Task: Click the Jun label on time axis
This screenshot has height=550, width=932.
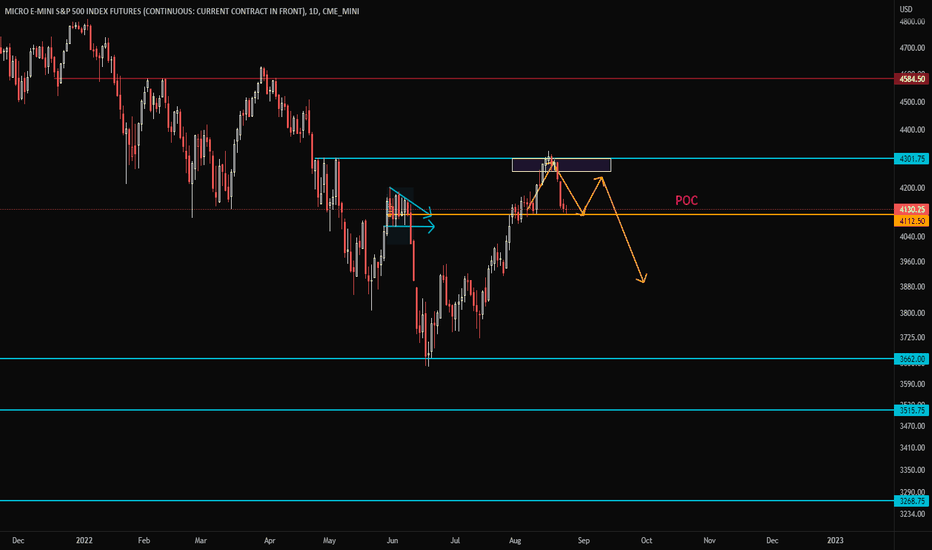Action: coord(392,540)
